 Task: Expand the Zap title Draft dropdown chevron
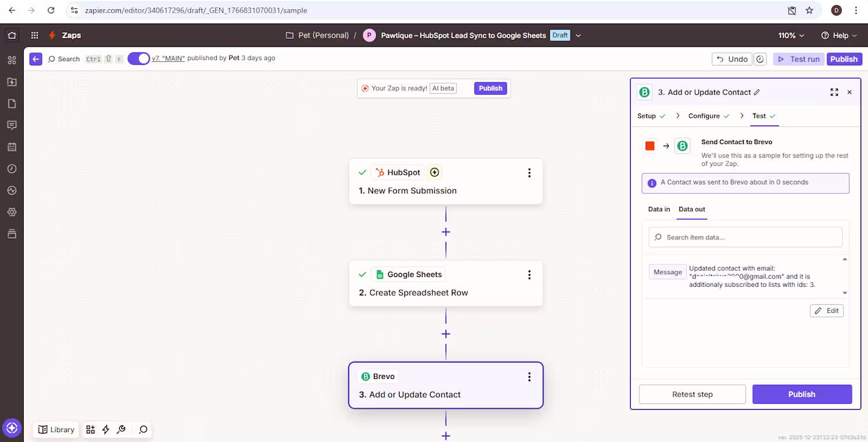[578, 35]
